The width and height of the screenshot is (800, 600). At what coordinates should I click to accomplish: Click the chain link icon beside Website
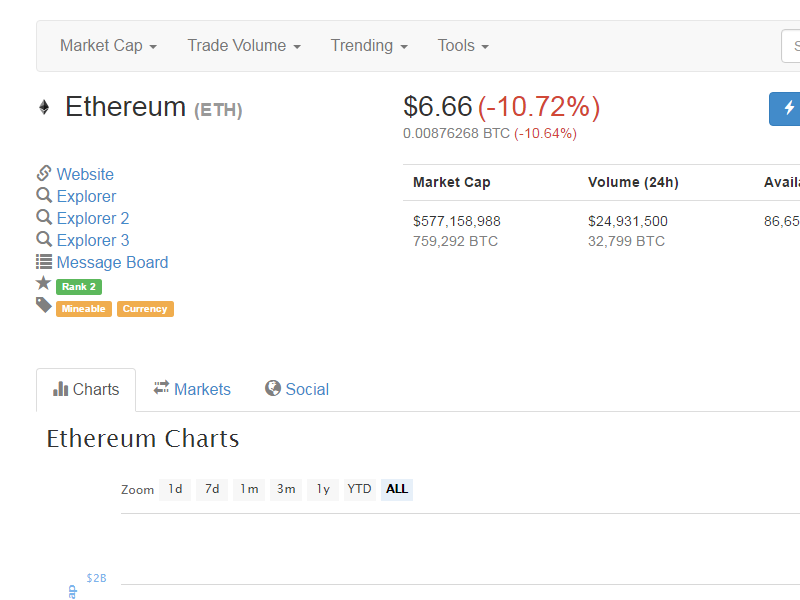[x=44, y=173]
